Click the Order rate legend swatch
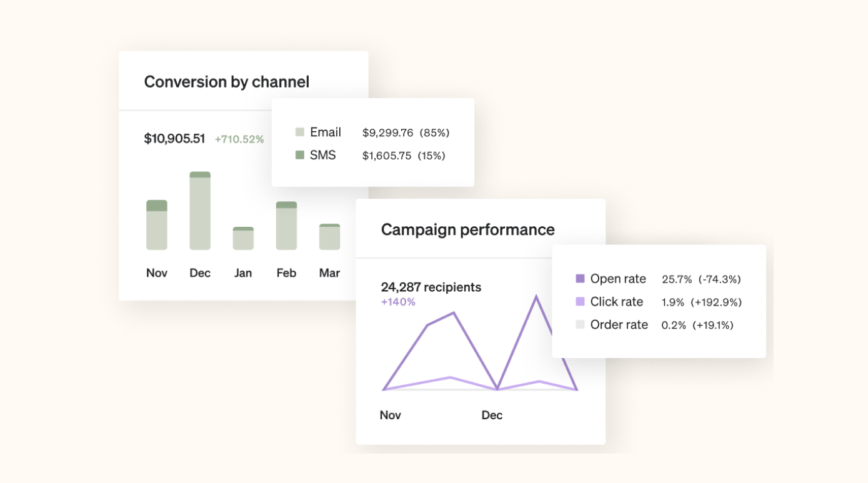Viewport: 868px width, 483px height. click(580, 325)
